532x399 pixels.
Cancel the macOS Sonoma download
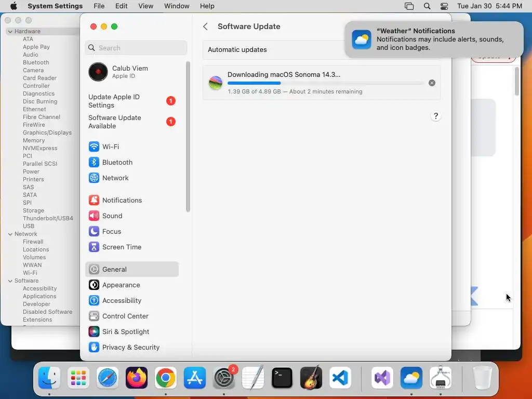click(432, 83)
